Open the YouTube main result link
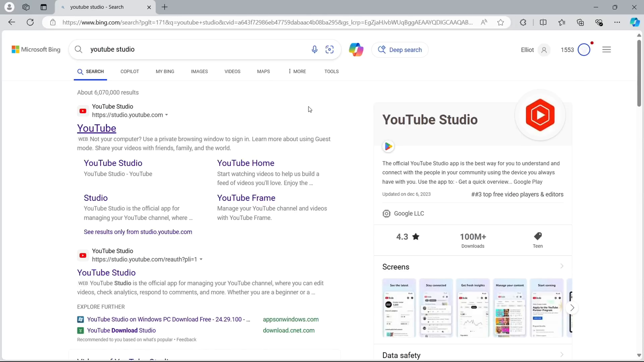The height and width of the screenshot is (362, 644). point(97,128)
